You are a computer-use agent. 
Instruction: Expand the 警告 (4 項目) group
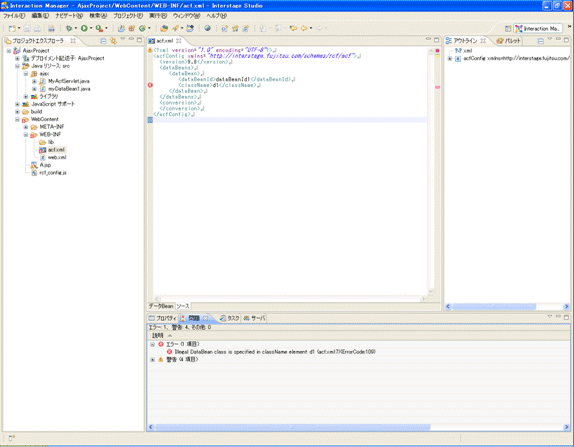pyautogui.click(x=152, y=360)
